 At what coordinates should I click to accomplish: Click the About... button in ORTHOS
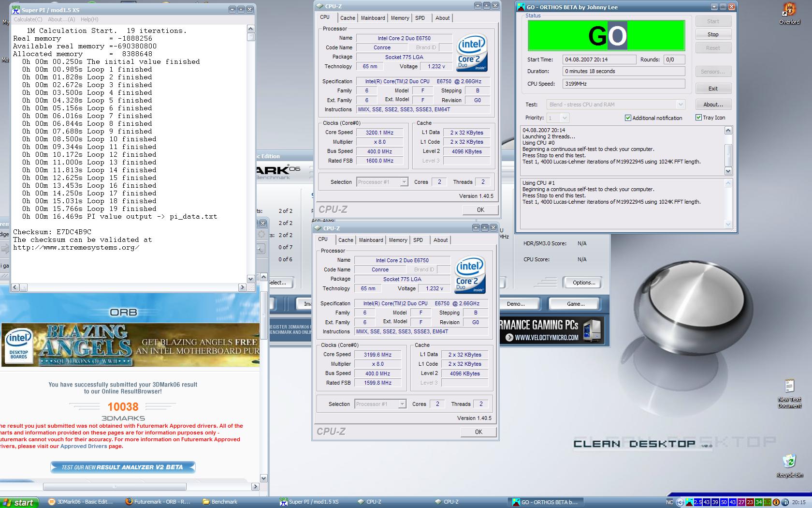[713, 105]
